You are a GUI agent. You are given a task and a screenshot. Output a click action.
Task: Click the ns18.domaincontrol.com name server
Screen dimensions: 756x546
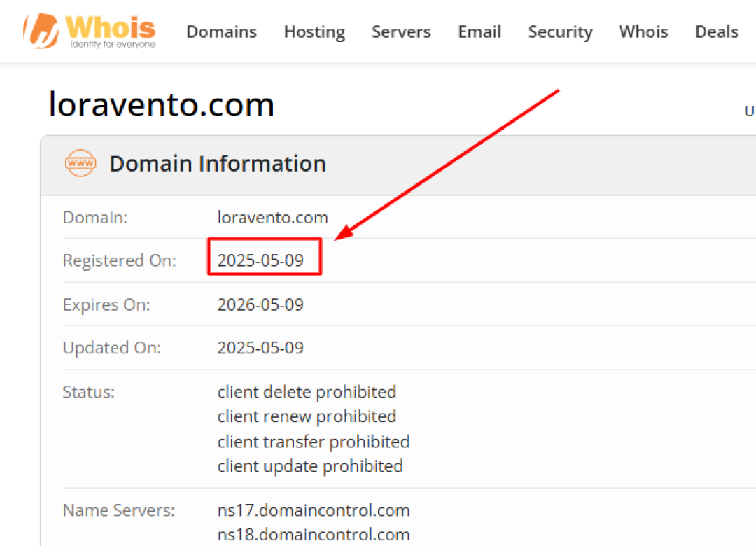tap(314, 534)
